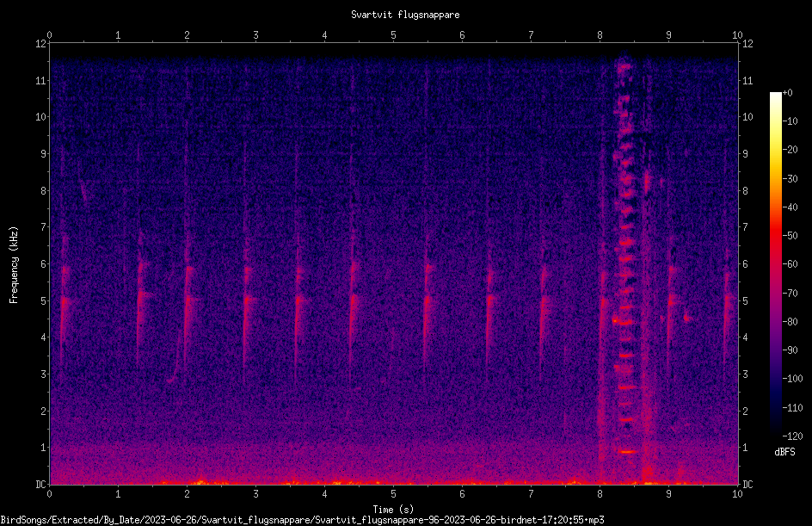
Task: Click "DC" on the right frequency axis
Action: 747,485
